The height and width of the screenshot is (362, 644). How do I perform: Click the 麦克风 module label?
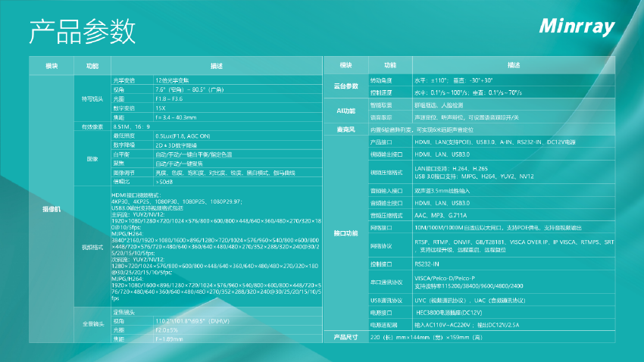pyautogui.click(x=345, y=130)
